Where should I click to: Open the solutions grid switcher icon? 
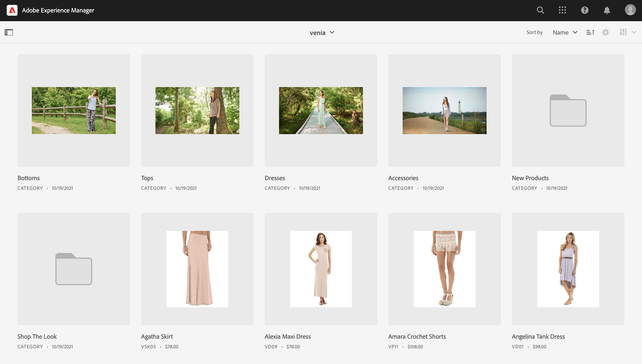coord(562,10)
